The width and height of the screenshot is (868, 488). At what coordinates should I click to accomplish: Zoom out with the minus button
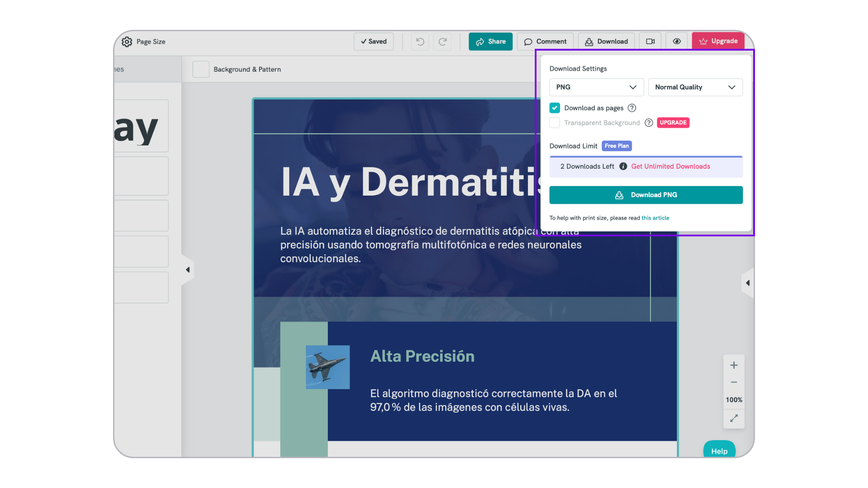[x=734, y=382]
